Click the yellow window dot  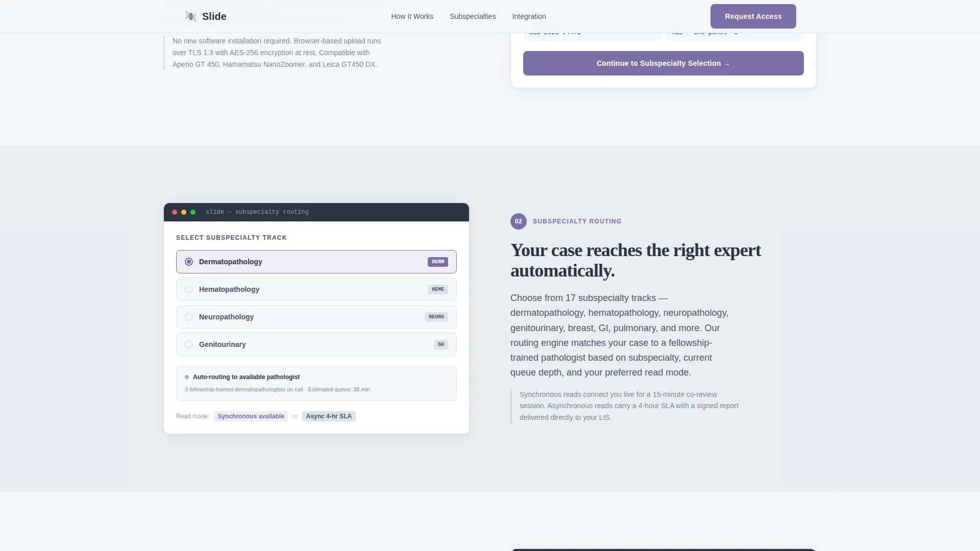(x=184, y=212)
